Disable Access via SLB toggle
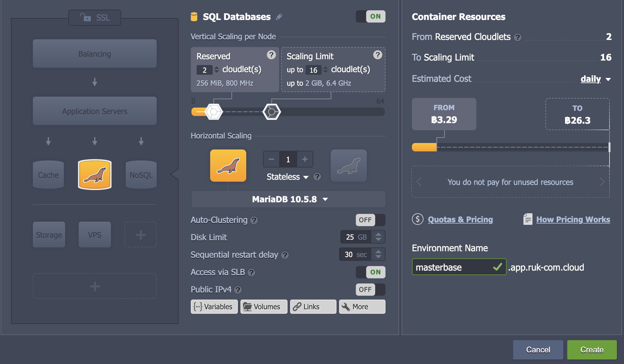This screenshot has height=364, width=624. coord(371,272)
